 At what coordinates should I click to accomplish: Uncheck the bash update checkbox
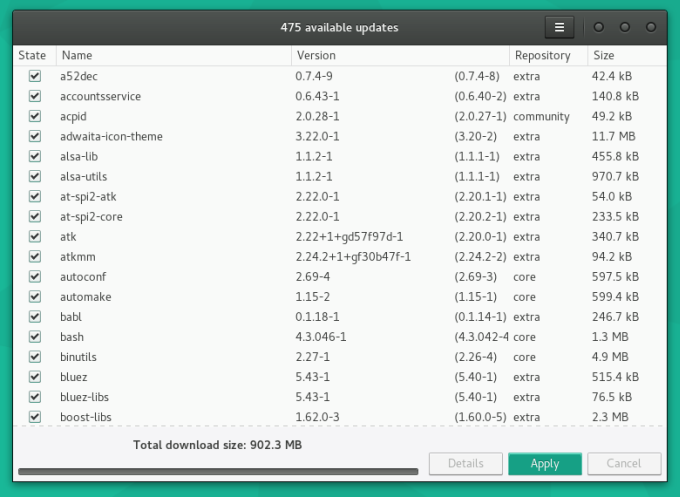coord(35,336)
